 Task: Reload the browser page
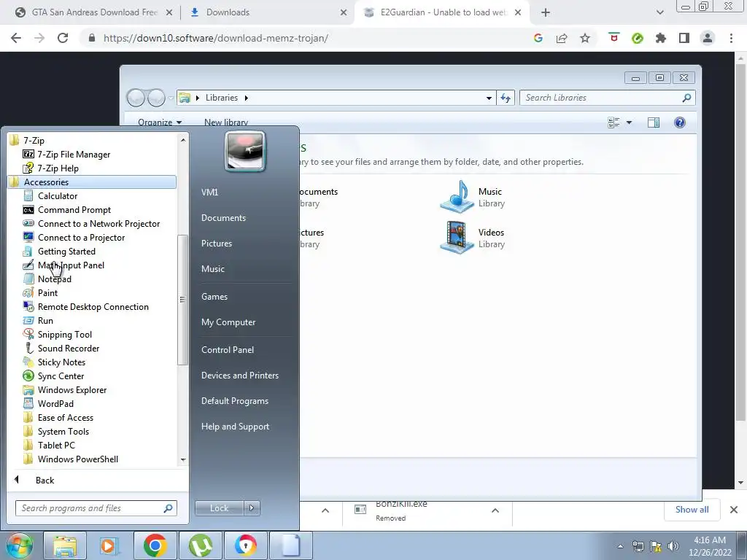click(x=63, y=38)
